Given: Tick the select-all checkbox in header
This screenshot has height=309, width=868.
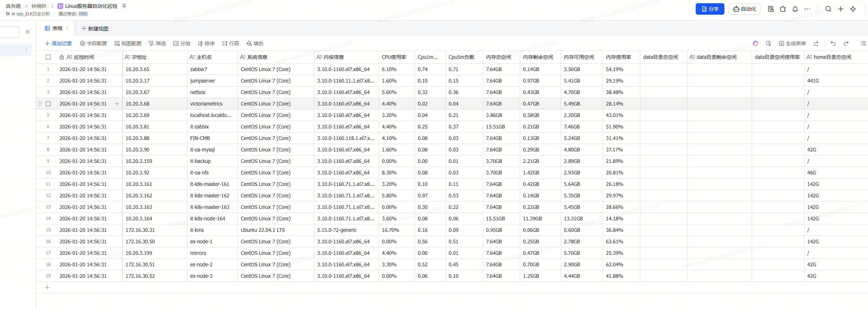Looking at the screenshot, I should point(48,57).
